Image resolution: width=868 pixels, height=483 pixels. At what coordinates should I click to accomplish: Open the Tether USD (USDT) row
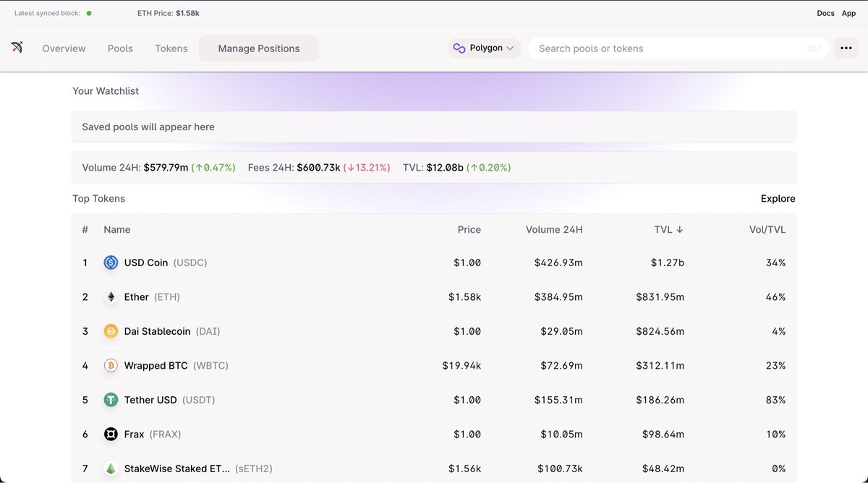tap(434, 400)
